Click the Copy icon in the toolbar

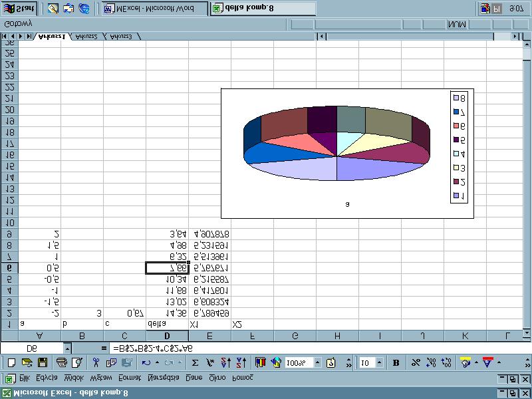[111, 362]
